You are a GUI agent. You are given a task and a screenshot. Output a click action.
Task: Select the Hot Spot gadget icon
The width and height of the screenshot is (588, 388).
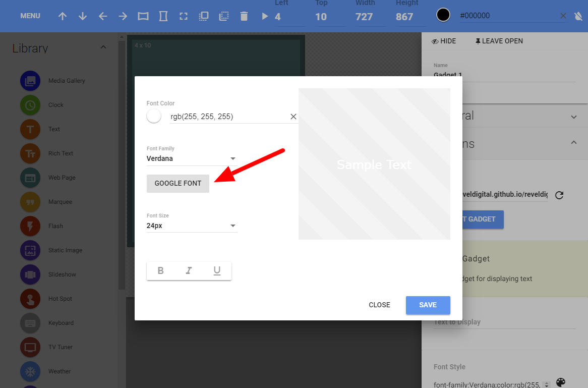pyautogui.click(x=30, y=299)
